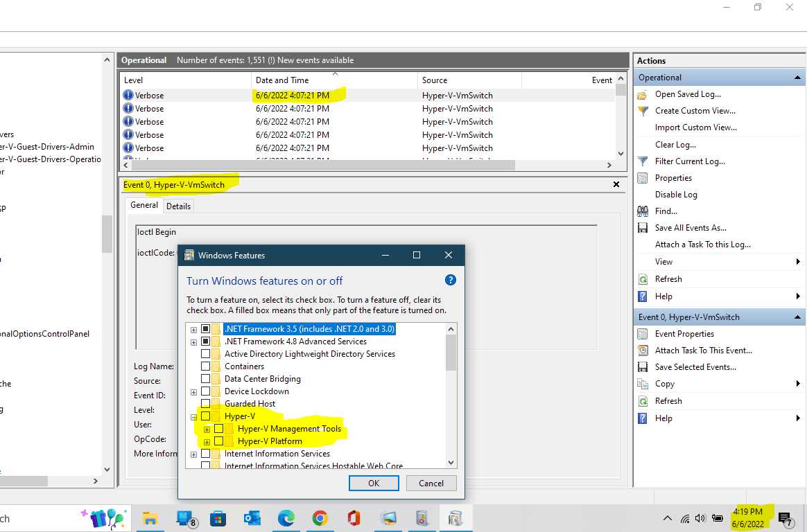Click the Save Selected Events disk icon
The height and width of the screenshot is (532, 807).
point(642,367)
